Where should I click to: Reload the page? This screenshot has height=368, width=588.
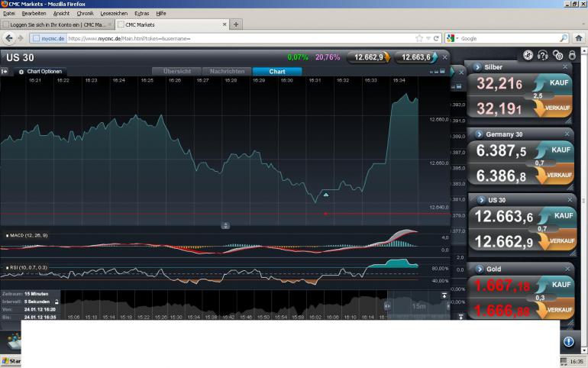click(436, 38)
